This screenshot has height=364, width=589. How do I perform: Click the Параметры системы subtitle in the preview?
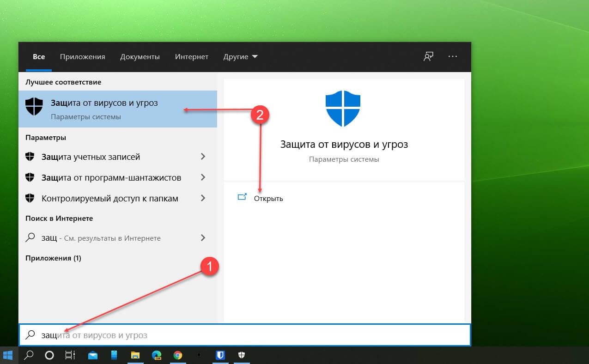[344, 159]
